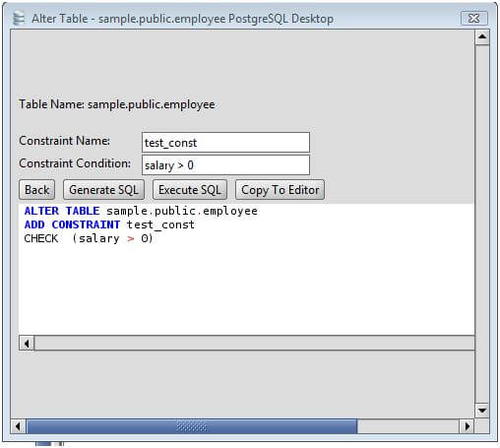Image resolution: width=500 pixels, height=448 pixels.
Task: Click the vertical scrollbar up arrow
Action: coord(482,37)
